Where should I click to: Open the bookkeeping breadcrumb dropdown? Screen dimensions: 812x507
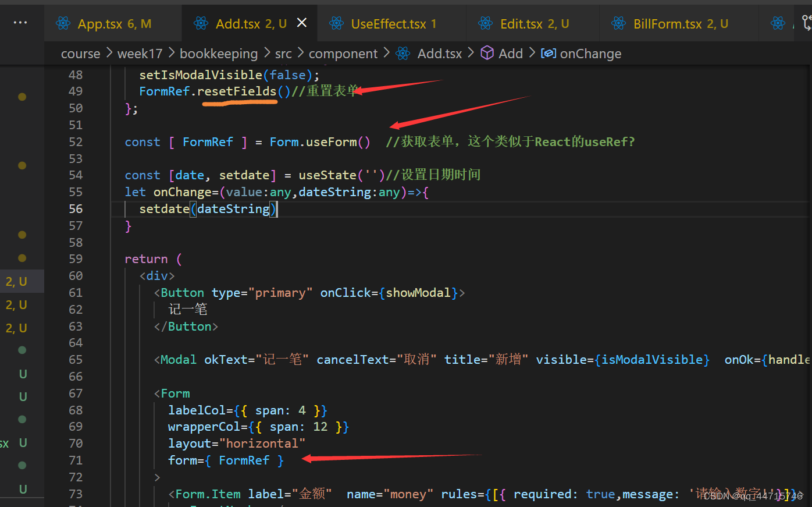click(x=219, y=53)
